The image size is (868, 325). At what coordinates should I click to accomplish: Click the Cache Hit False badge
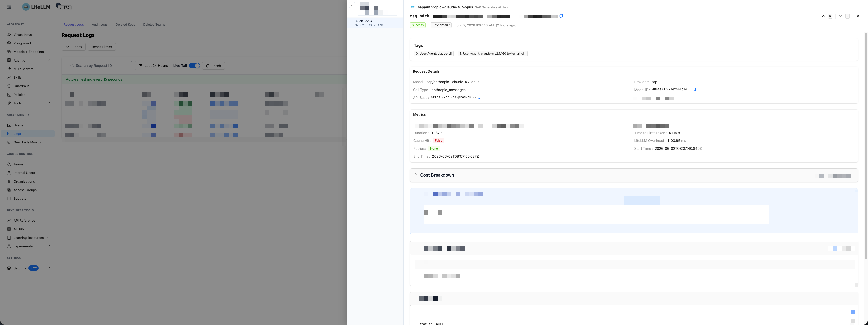pyautogui.click(x=438, y=141)
